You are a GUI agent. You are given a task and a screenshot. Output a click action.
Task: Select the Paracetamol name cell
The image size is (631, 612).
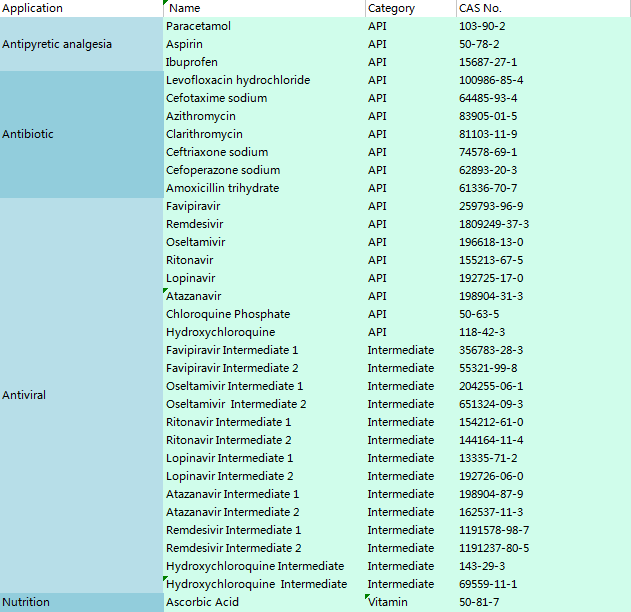pyautogui.click(x=263, y=26)
